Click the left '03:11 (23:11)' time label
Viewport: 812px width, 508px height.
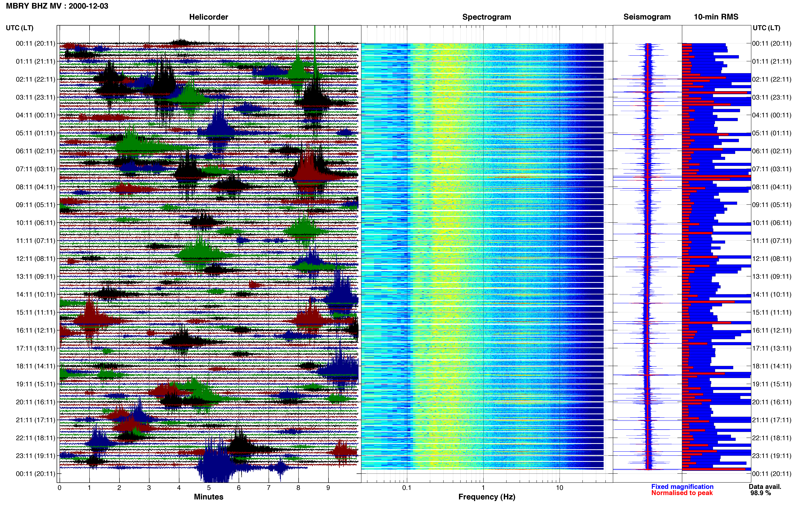pos(36,97)
